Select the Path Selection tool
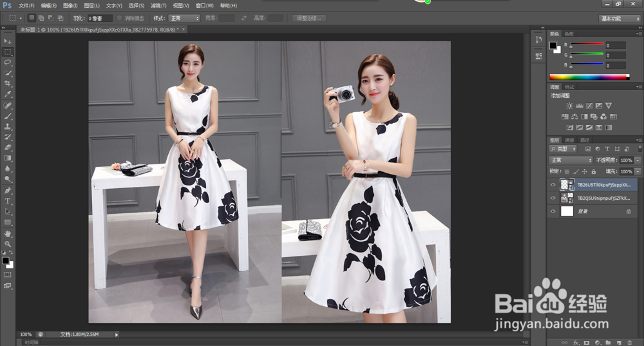The height and width of the screenshot is (346, 644). point(7,211)
